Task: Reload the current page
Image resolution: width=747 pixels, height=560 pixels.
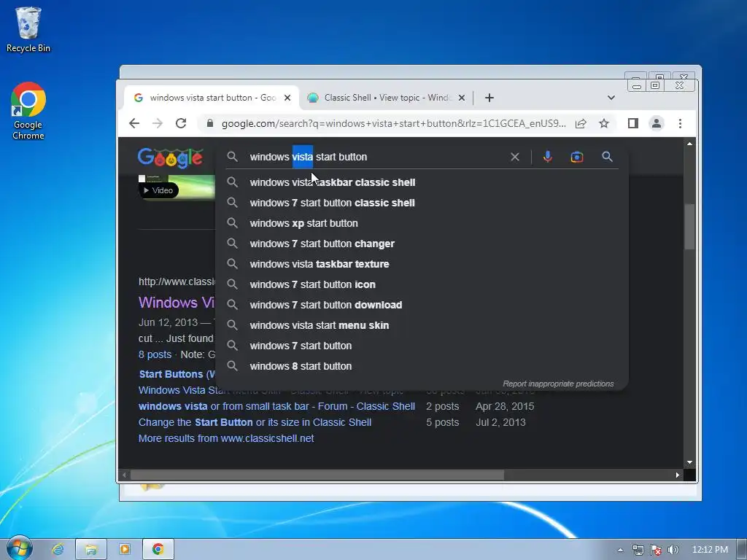Action: click(181, 123)
